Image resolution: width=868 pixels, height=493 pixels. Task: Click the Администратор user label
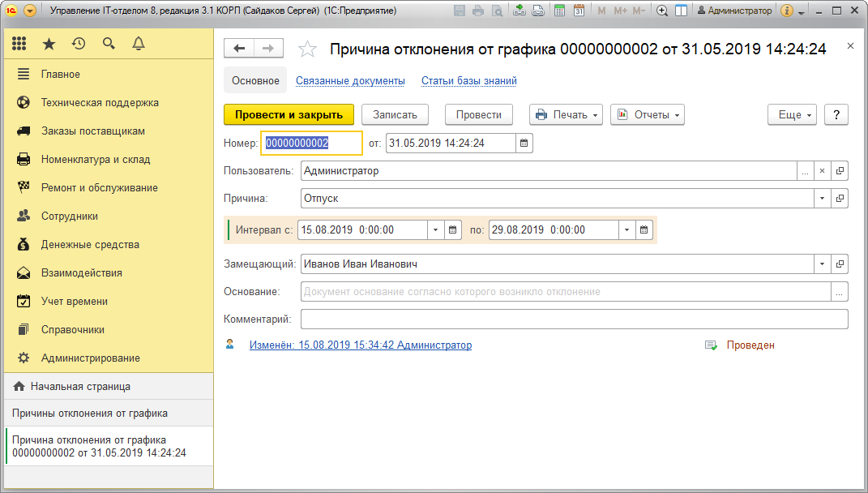[734, 11]
